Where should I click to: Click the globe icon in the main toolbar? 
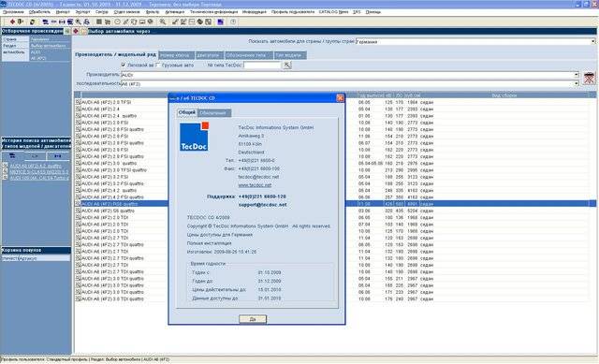(150, 22)
